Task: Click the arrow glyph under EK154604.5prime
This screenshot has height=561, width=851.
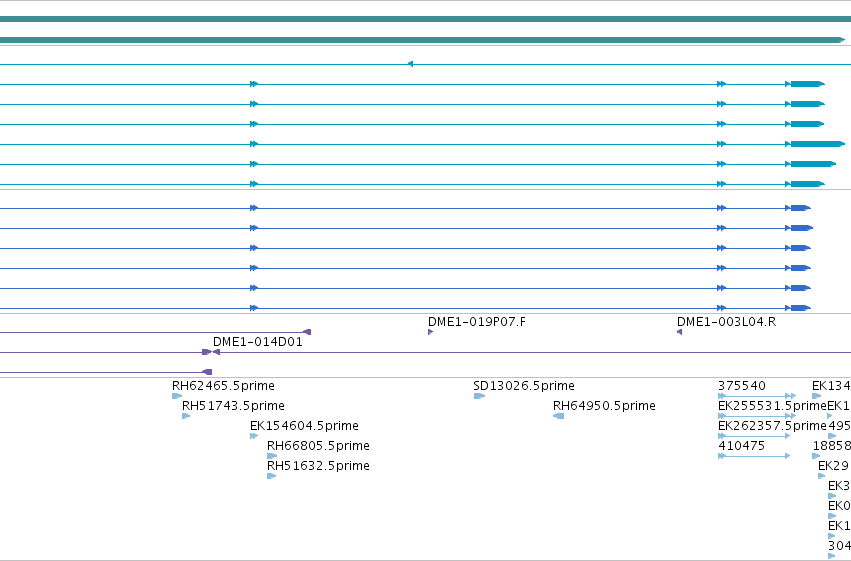Action: [254, 436]
